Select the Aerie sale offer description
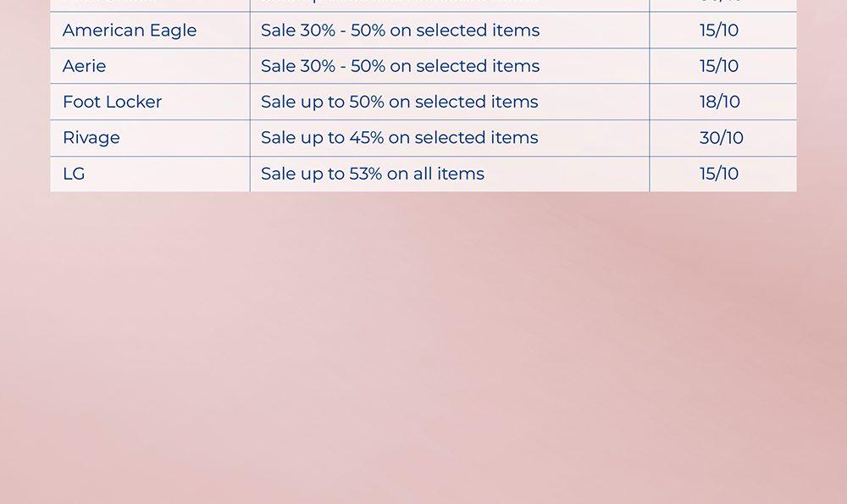This screenshot has width=847, height=504. coord(400,66)
